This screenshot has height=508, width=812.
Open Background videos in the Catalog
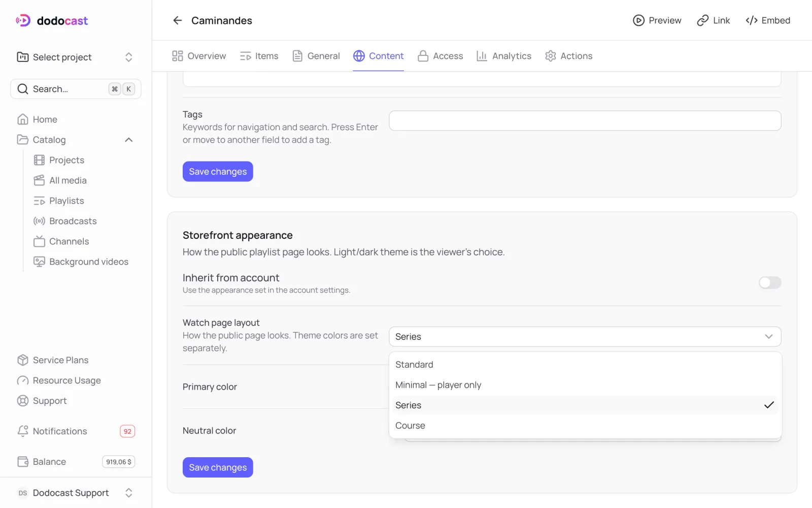coord(81,262)
